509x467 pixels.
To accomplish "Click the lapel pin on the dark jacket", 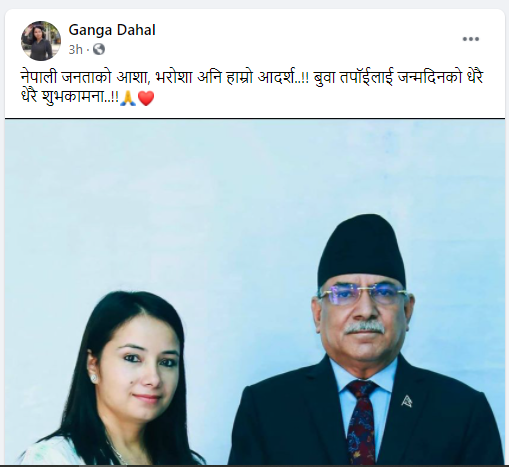I will pos(406,401).
